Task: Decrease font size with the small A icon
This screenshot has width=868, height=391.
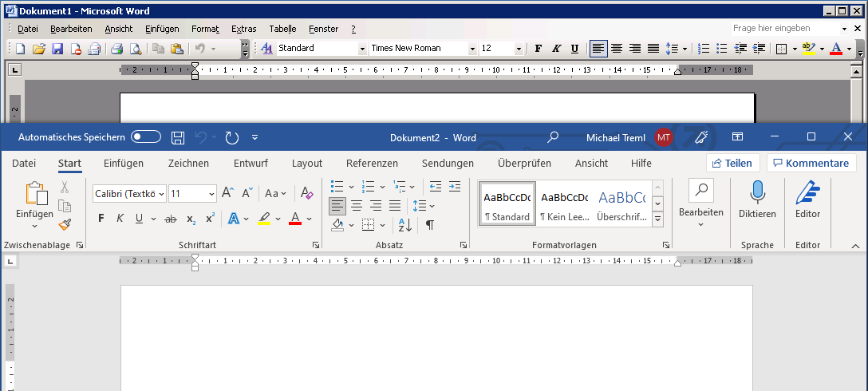Action: tap(247, 193)
